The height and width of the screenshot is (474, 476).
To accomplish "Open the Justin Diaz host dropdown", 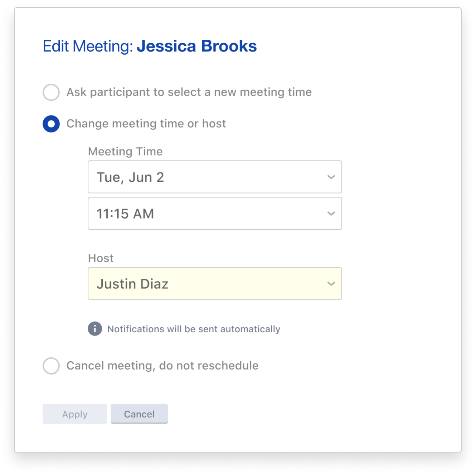I will click(215, 284).
